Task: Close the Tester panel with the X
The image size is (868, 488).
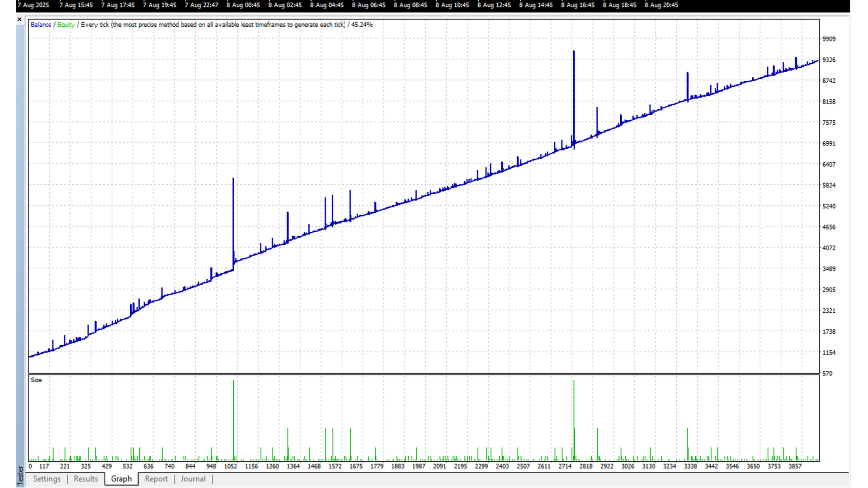Action: pyautogui.click(x=19, y=19)
